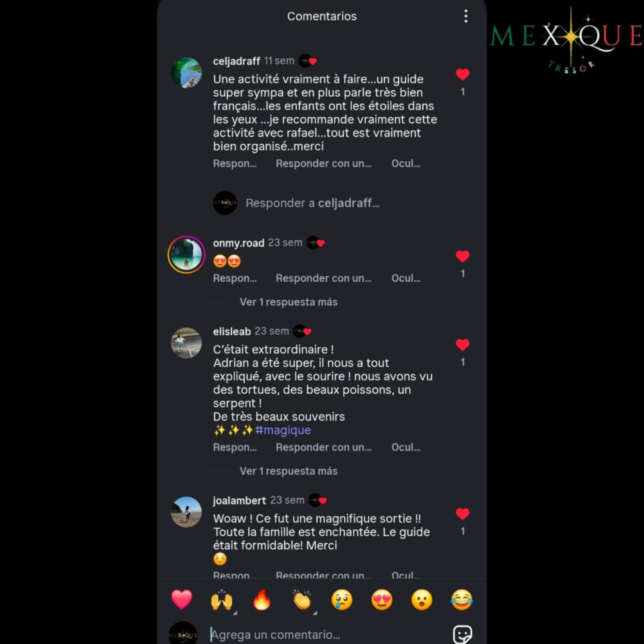Click the Responder a celjadraff reply field
644x644 pixels.
tap(312, 203)
